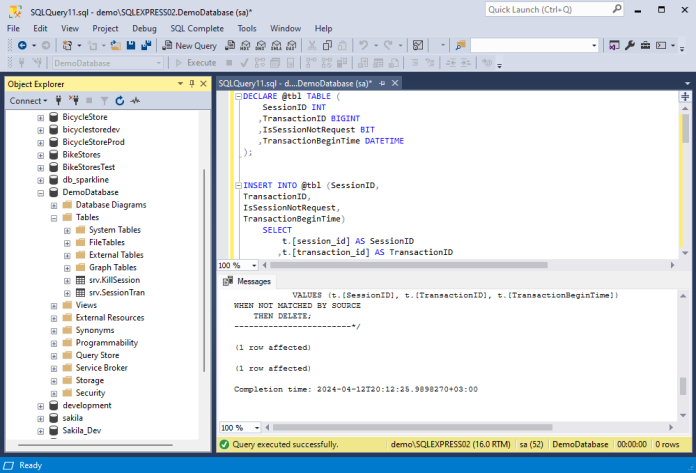Switch to the Messages results tab

click(246, 282)
